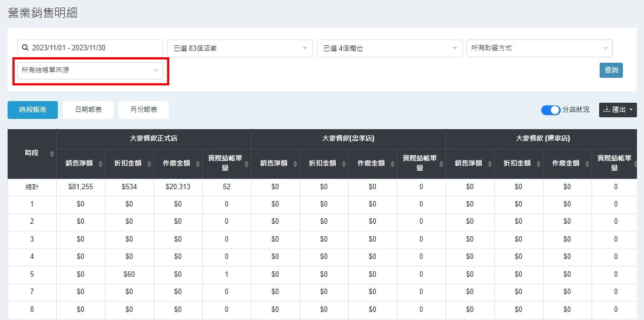Viewport: 644px width, 320px height.
Task: Expand 所有結帳單來源 dropdown
Action: click(90, 70)
